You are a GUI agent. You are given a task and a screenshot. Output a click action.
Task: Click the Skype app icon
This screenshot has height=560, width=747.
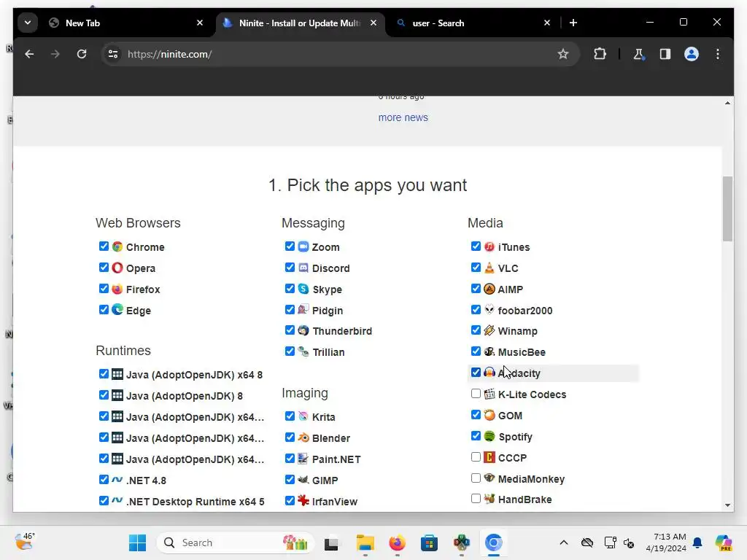(x=303, y=289)
